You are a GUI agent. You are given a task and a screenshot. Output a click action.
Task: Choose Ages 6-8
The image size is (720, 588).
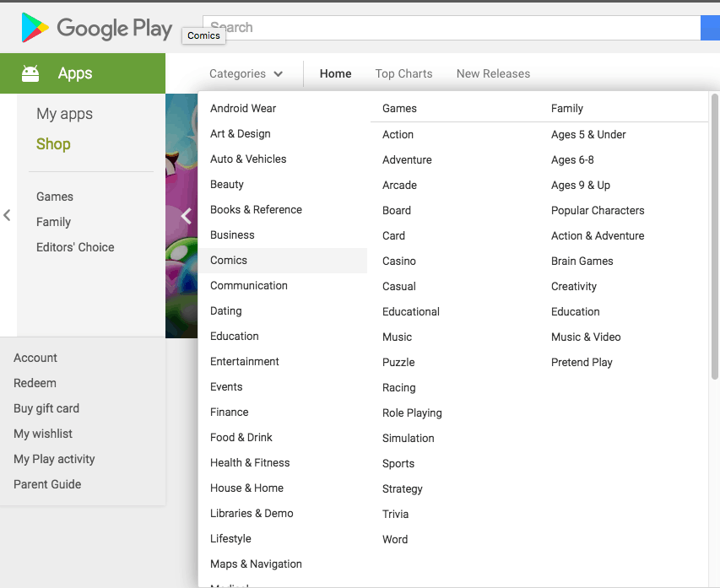click(572, 159)
